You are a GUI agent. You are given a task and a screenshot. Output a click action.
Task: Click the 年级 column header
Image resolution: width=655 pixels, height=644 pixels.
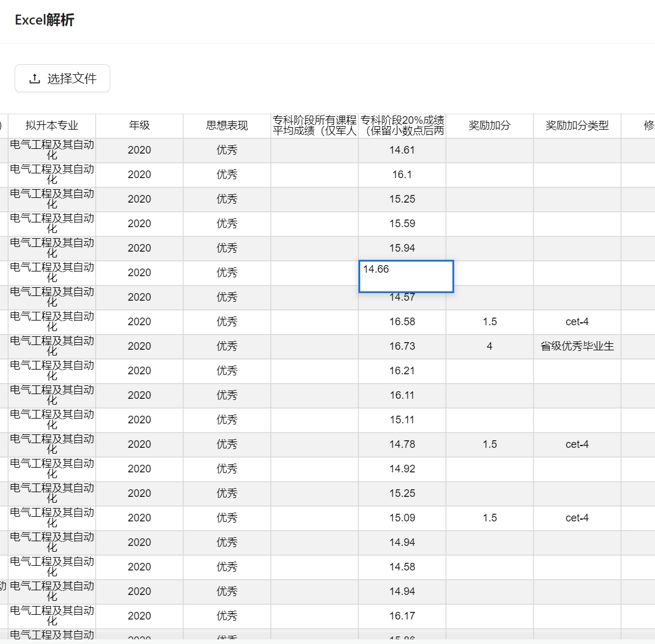140,126
